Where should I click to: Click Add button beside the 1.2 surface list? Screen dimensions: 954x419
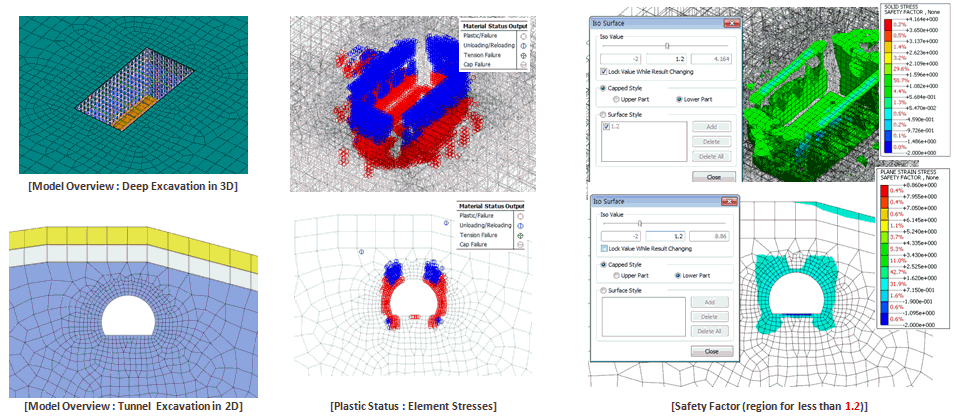pos(710,127)
